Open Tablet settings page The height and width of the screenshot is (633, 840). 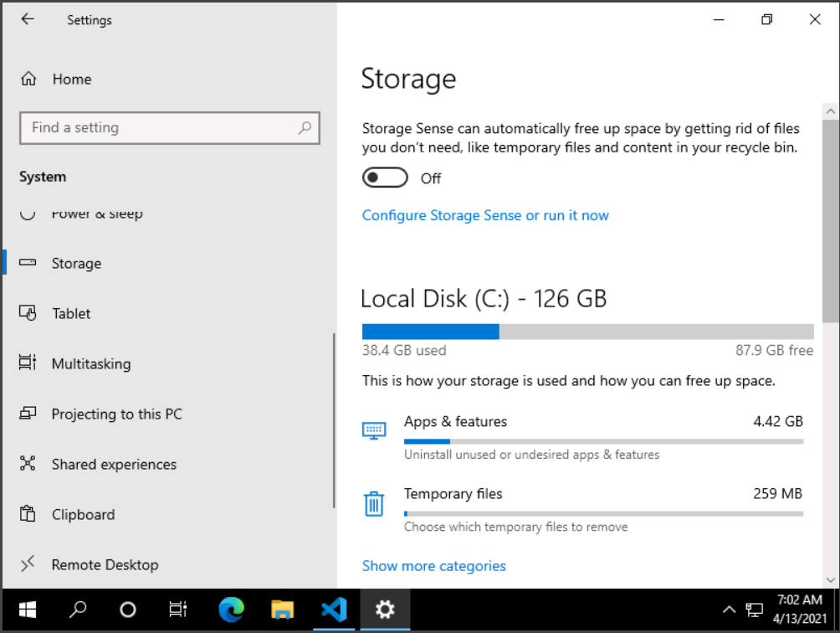[71, 314]
